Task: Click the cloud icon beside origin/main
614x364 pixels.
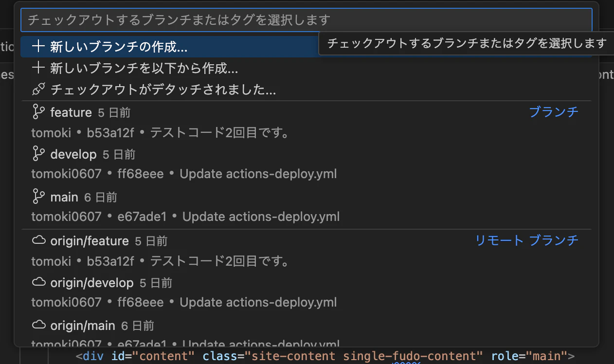Action: [x=38, y=325]
